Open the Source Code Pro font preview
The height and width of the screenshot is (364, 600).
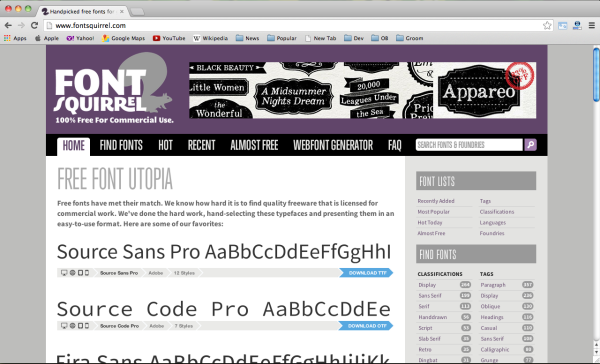point(224,309)
